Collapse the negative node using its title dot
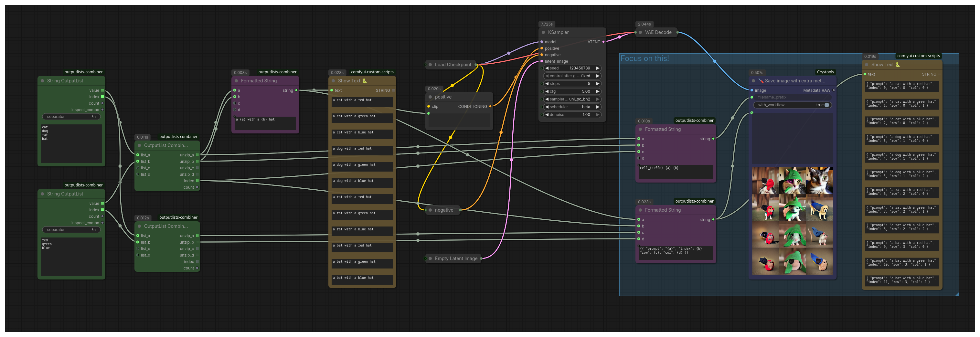 (430, 210)
